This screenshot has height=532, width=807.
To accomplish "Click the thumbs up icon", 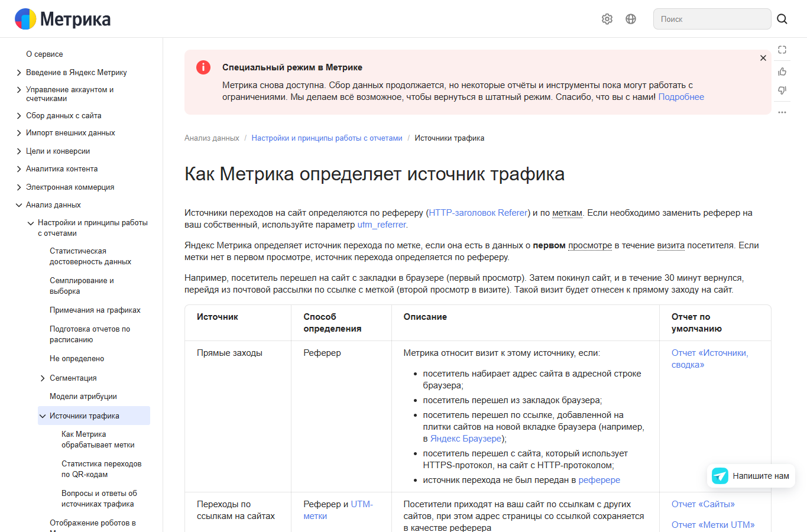I will (782, 72).
